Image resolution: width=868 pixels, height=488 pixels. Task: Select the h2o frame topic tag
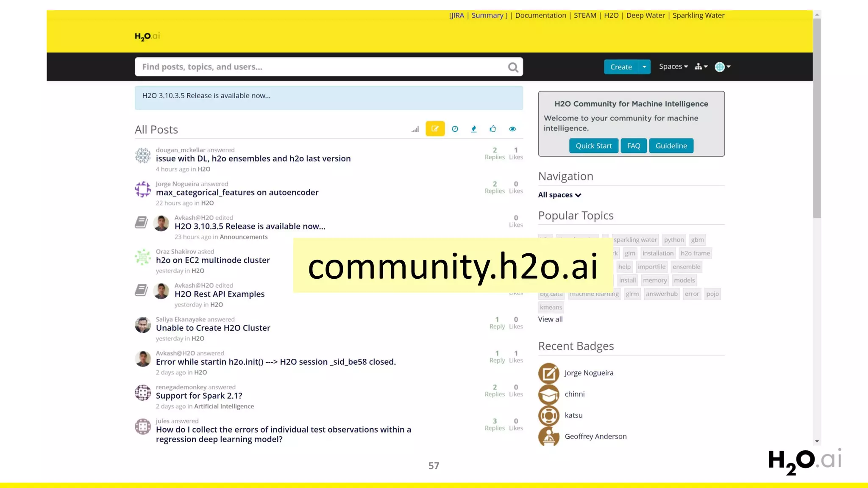695,253
